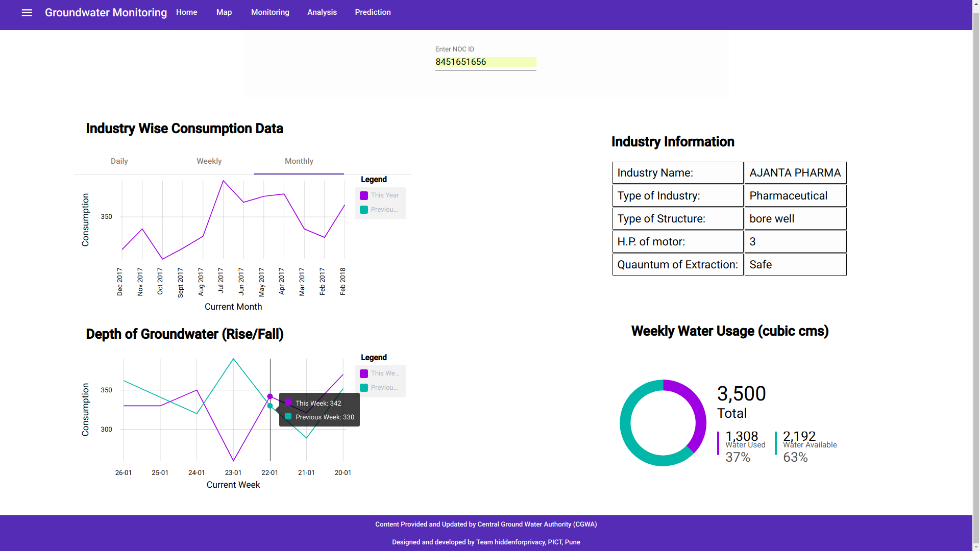Screen dimensions: 980x551
Task: Go to the Home page
Action: (x=187, y=12)
